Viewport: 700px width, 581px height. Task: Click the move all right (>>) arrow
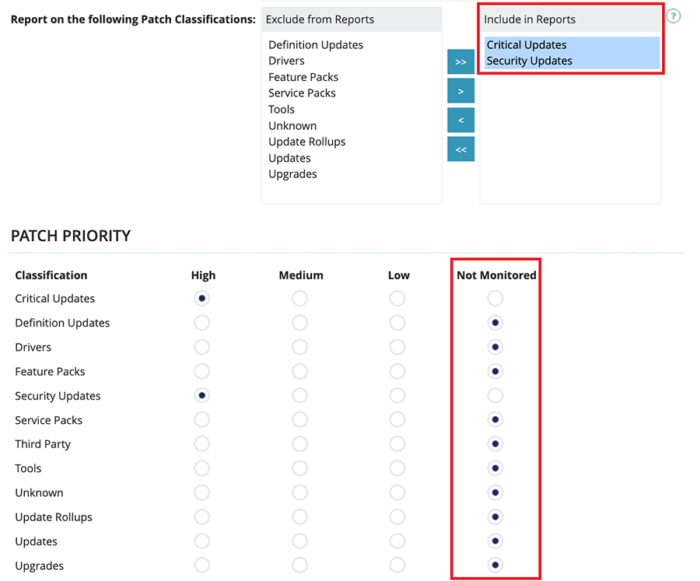[460, 62]
